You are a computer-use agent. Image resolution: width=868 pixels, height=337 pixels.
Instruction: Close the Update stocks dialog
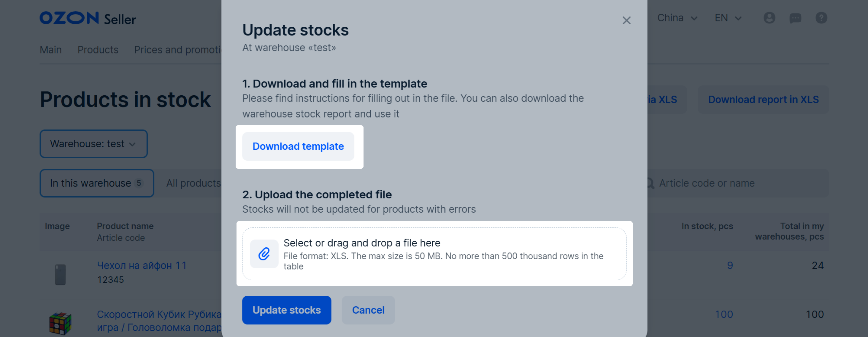click(626, 20)
